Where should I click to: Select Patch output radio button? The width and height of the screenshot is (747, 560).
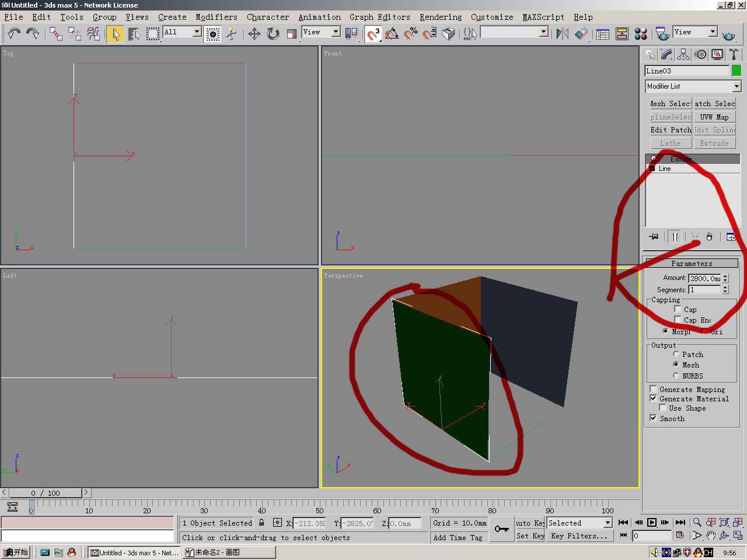[x=676, y=354]
